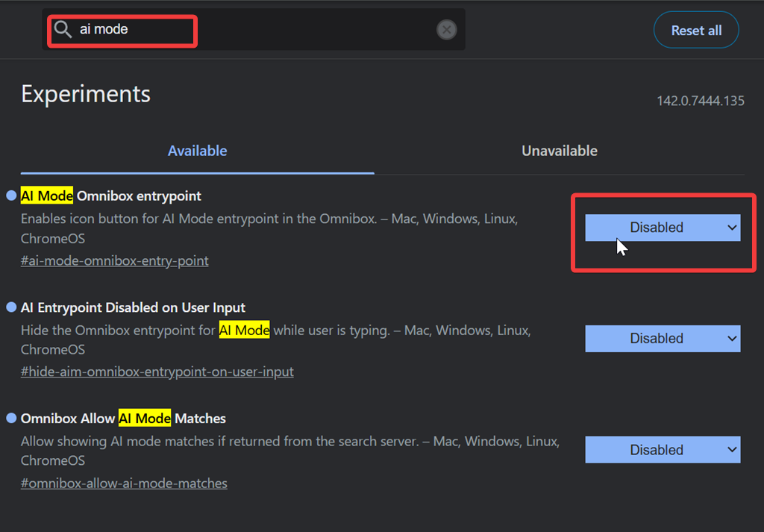Click the Experiments page heading
Image resolution: width=764 pixels, height=532 pixels.
86,94
